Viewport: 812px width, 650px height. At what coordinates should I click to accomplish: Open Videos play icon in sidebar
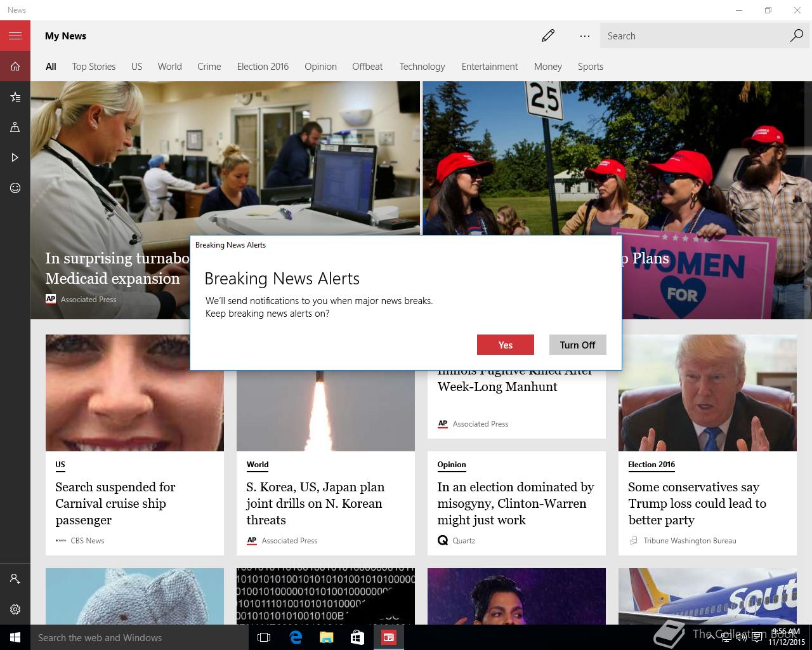(15, 157)
